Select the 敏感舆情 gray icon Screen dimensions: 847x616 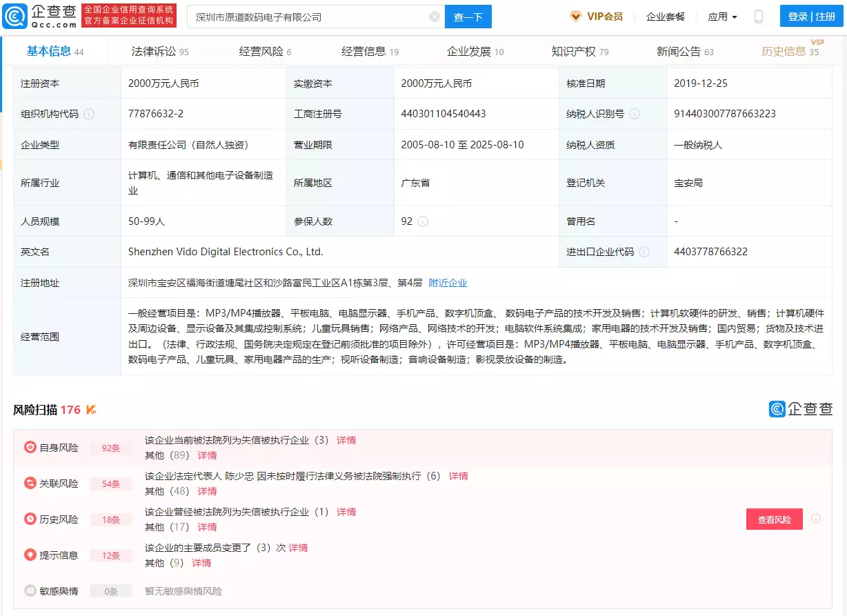30,591
